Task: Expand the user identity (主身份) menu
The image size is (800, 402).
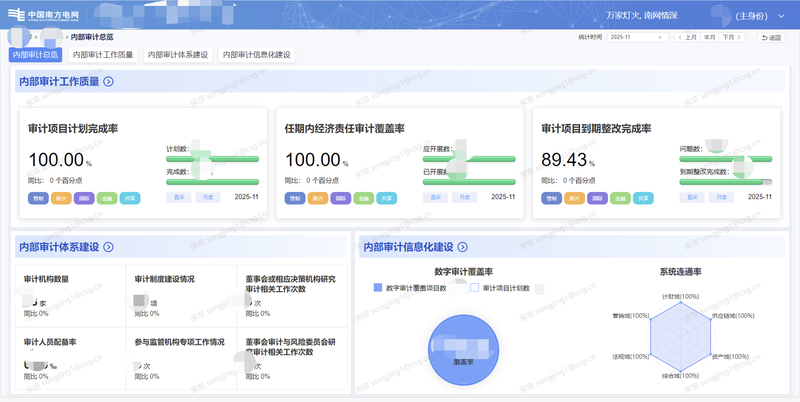Action: (x=758, y=16)
